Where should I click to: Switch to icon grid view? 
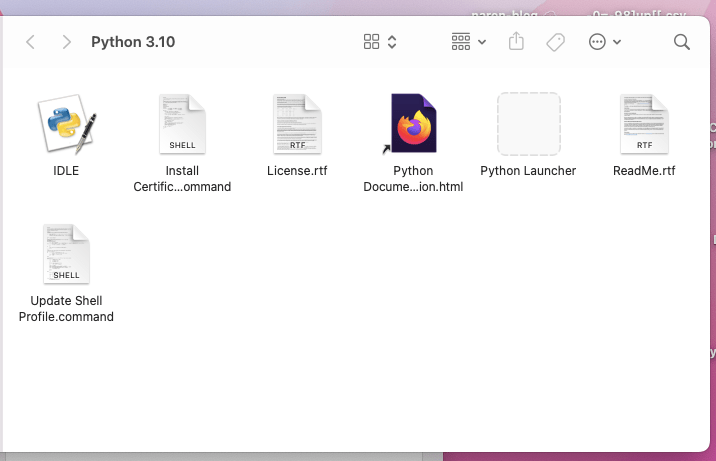[371, 42]
